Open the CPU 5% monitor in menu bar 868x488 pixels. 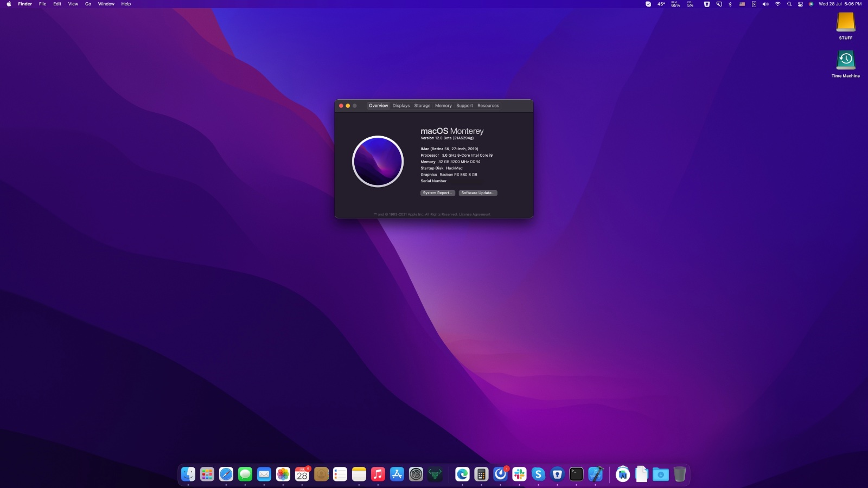pyautogui.click(x=690, y=4)
